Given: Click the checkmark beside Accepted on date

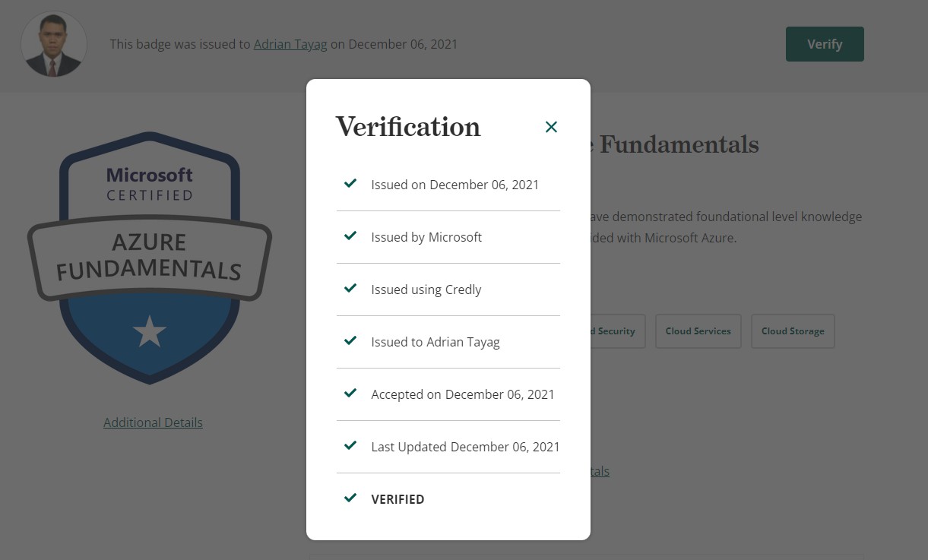Looking at the screenshot, I should pos(350,394).
